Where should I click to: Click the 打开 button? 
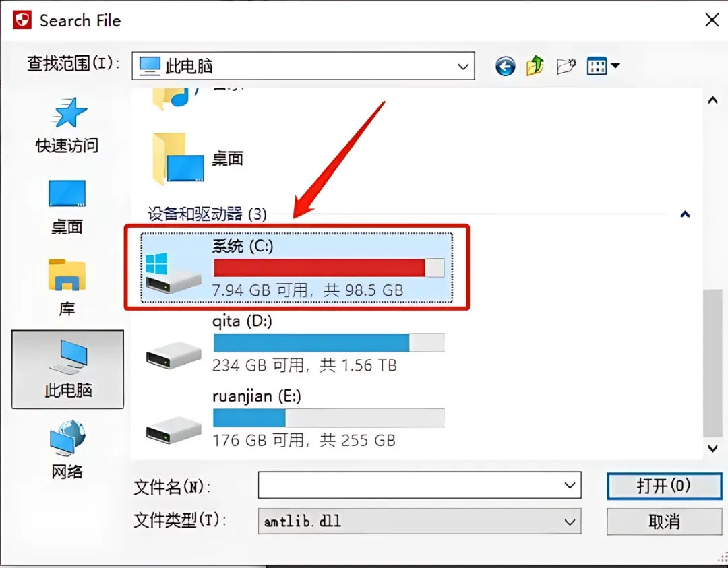664,486
